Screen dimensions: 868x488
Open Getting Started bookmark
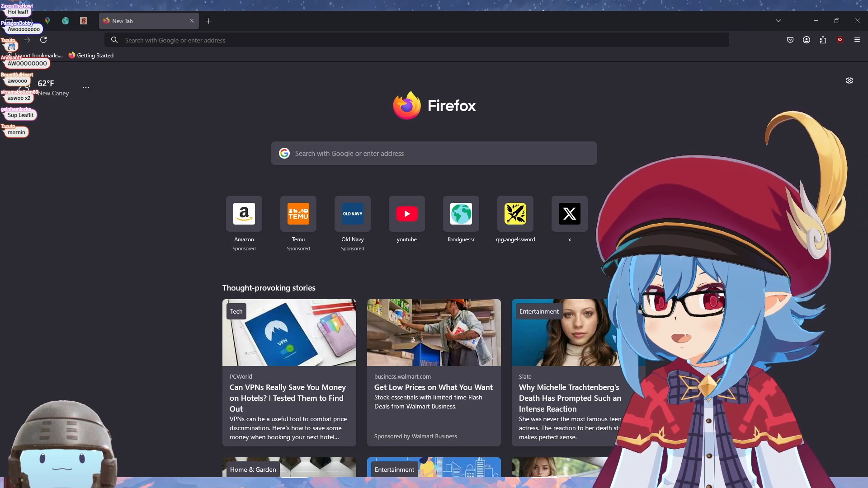[x=91, y=55]
